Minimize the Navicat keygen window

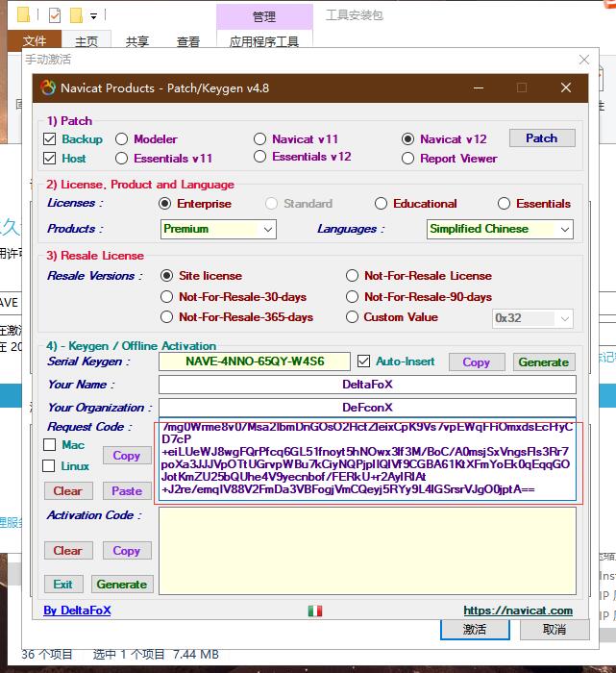(479, 88)
